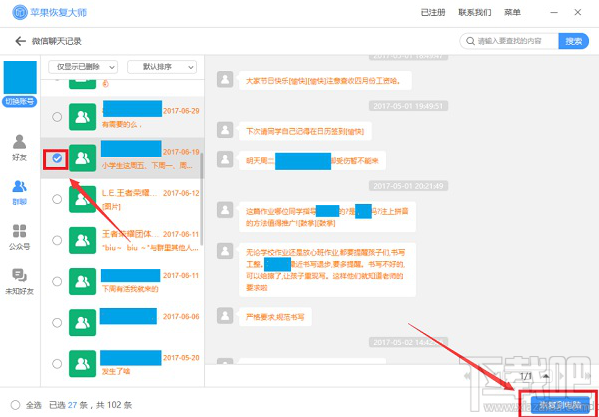Open the 默认排序 sort dropdown
Image resolution: width=599 pixels, height=417 pixels.
162,67
